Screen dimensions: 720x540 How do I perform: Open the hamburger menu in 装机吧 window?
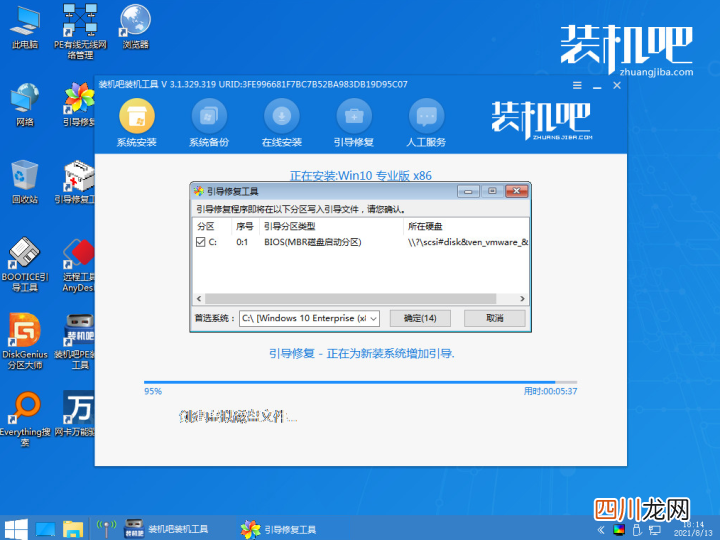pyautogui.click(x=577, y=85)
